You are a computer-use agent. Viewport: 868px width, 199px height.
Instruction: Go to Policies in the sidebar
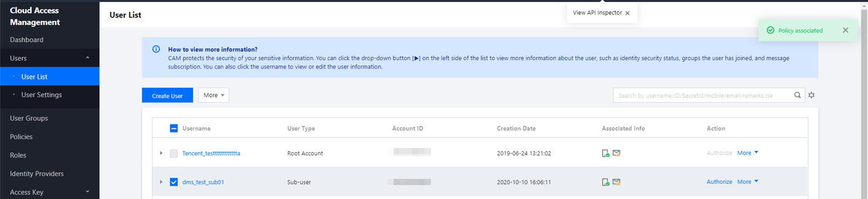coord(21,137)
